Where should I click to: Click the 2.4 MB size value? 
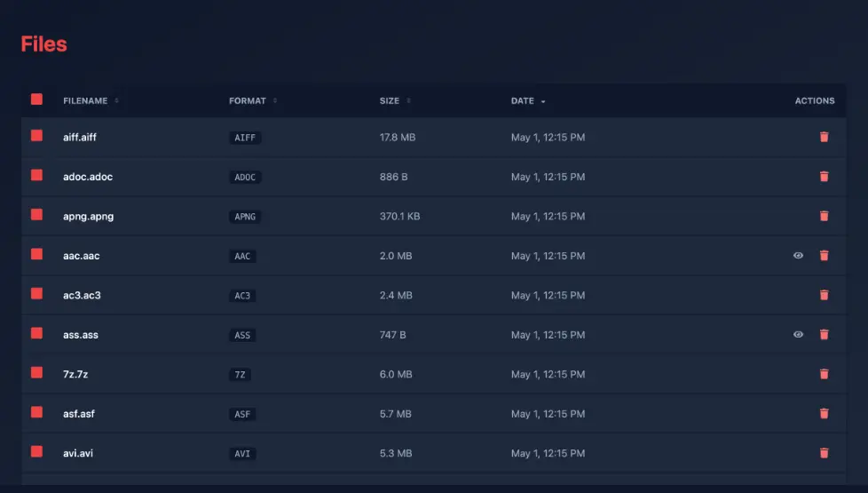pos(395,295)
